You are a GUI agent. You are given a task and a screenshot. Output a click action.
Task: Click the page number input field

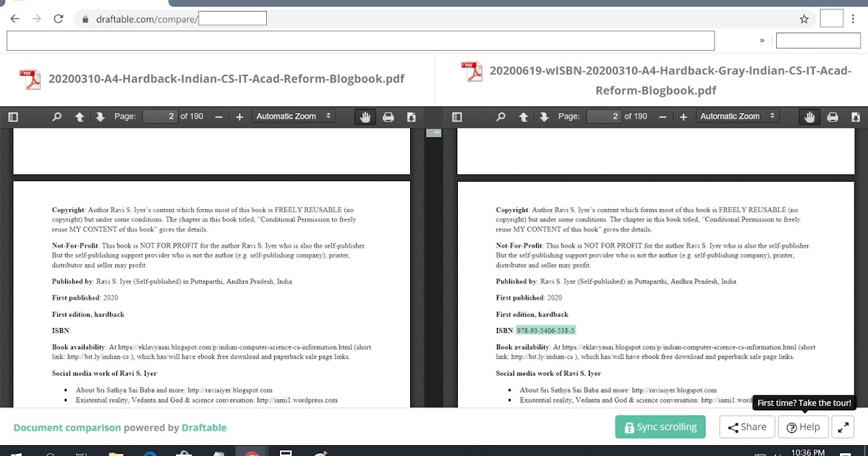160,116
